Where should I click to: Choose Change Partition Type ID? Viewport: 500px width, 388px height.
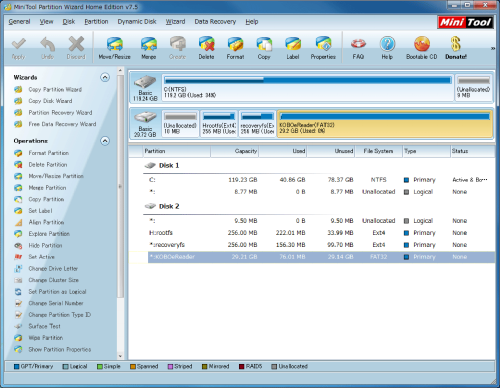60,315
